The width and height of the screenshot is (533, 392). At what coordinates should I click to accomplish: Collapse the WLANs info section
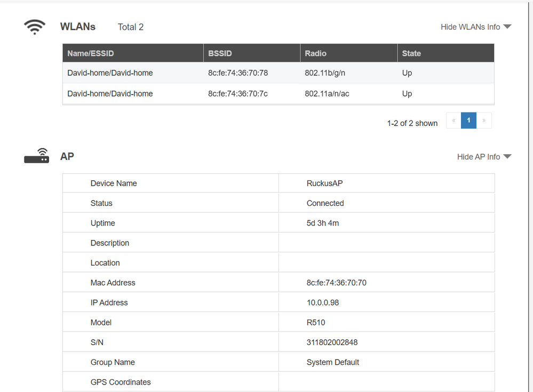click(x=470, y=27)
